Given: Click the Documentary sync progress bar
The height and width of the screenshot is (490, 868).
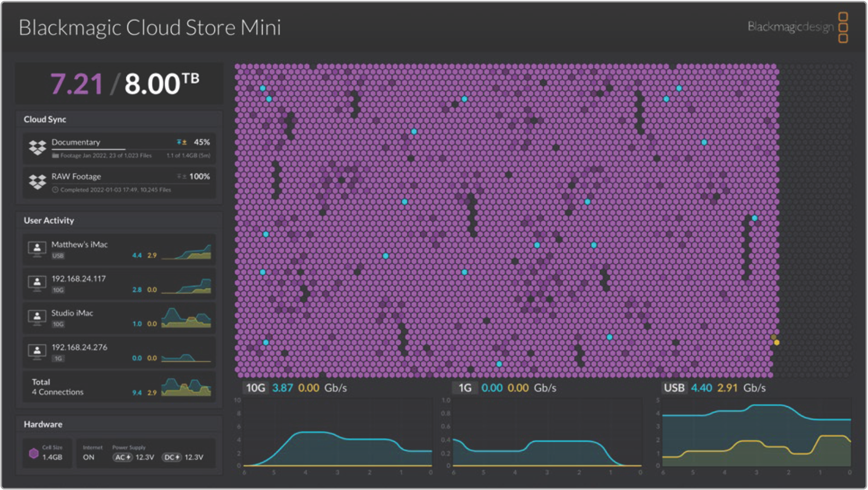Looking at the screenshot, I should (130, 149).
